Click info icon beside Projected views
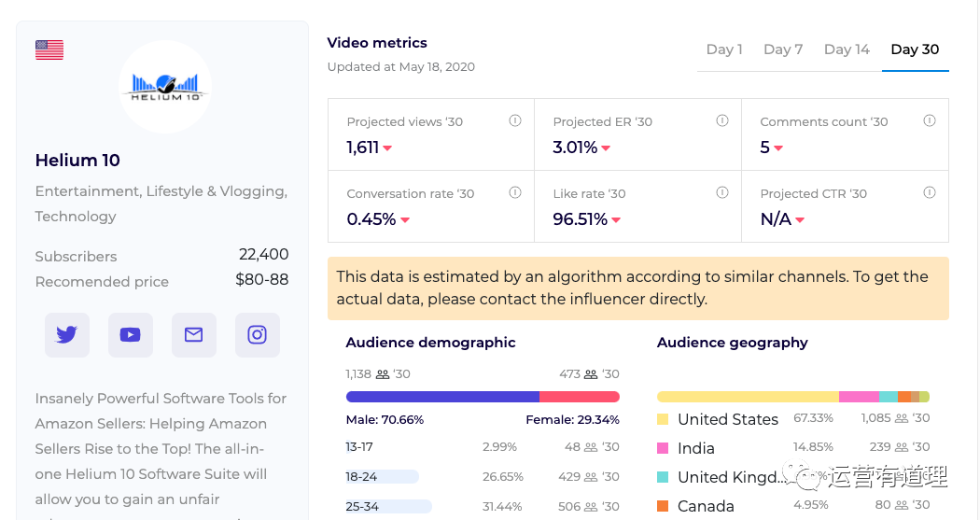This screenshot has width=980, height=520. point(514,121)
